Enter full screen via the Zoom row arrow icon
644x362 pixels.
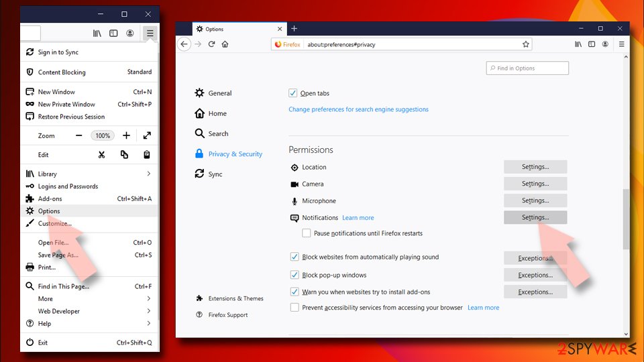(x=147, y=135)
